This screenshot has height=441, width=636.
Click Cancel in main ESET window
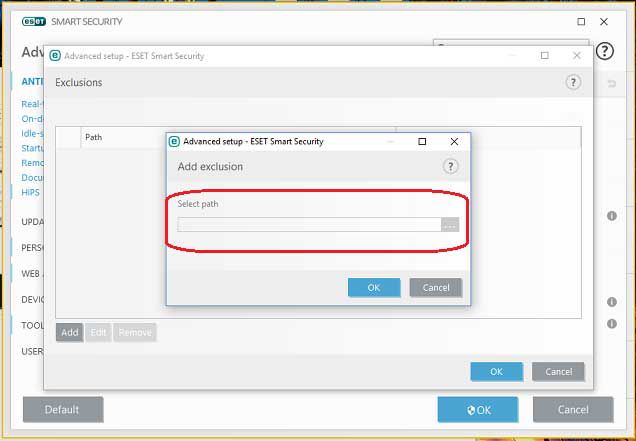pos(572,409)
